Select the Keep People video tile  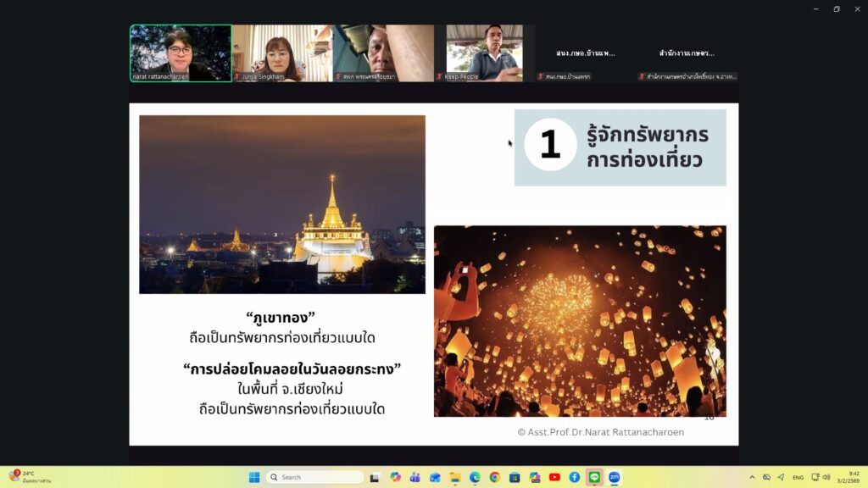485,53
